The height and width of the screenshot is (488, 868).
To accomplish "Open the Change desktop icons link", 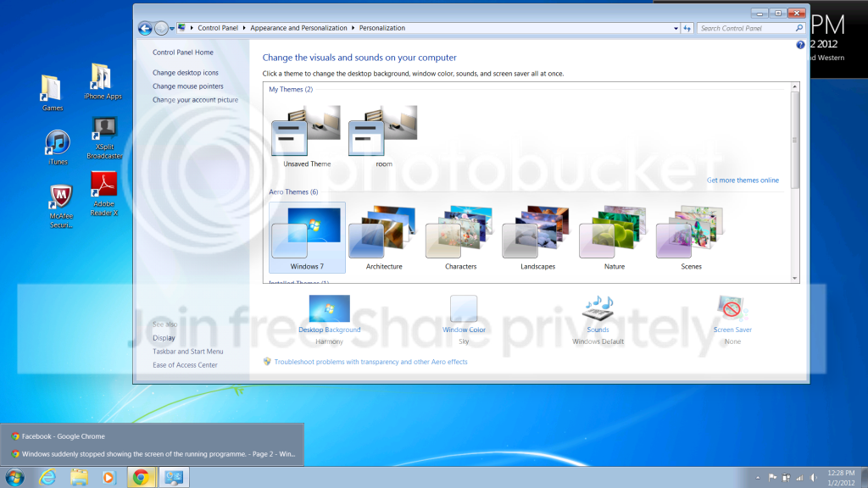I will tap(186, 73).
